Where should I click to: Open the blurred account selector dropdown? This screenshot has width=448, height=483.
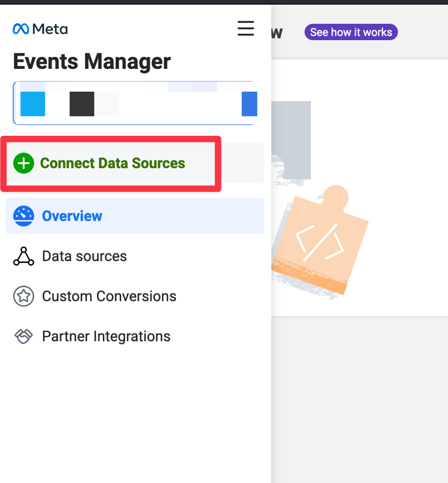134,103
